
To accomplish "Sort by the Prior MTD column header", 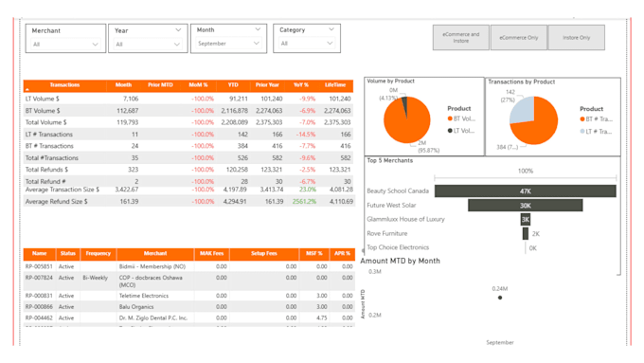I will coord(160,85).
